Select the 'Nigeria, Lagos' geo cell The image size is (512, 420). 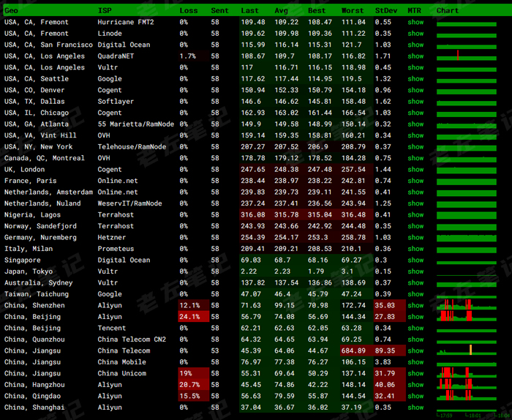tap(32, 214)
